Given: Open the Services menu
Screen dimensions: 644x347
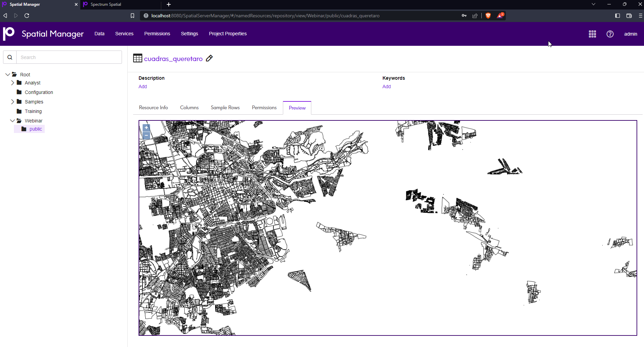Looking at the screenshot, I should (x=124, y=34).
